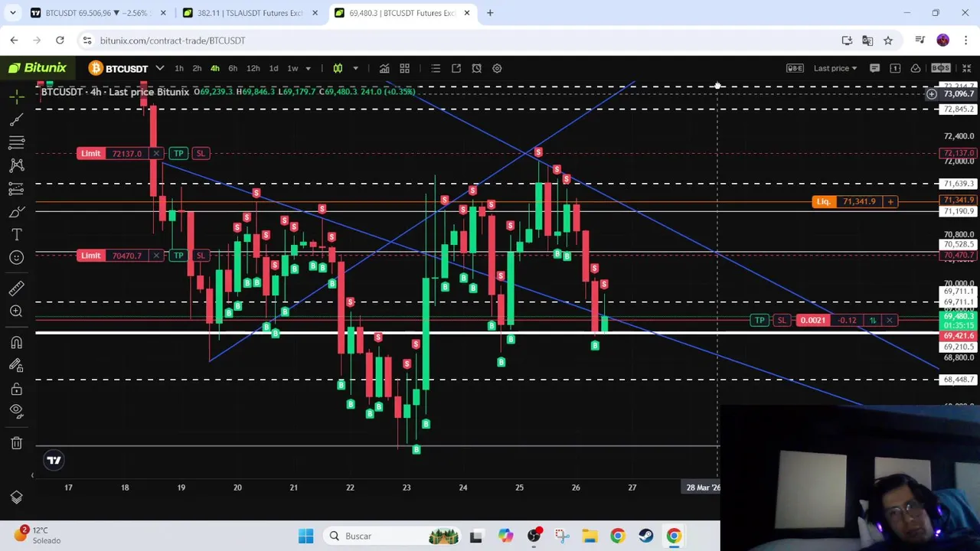Click the plus button at price 73,096.7
Image resolution: width=980 pixels, height=551 pixels.
[x=932, y=94]
